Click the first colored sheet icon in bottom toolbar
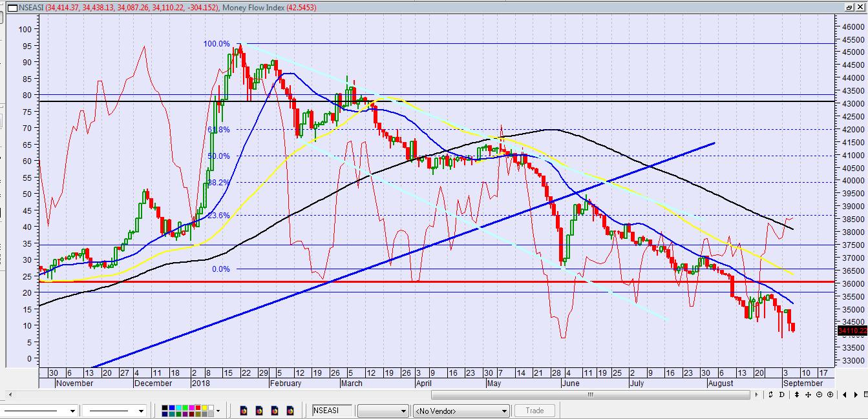 (244, 411)
